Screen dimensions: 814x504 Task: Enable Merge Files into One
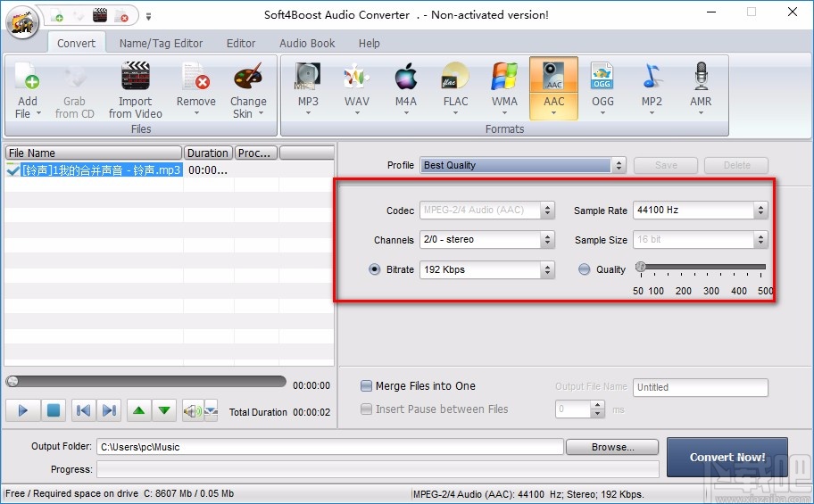pyautogui.click(x=366, y=385)
